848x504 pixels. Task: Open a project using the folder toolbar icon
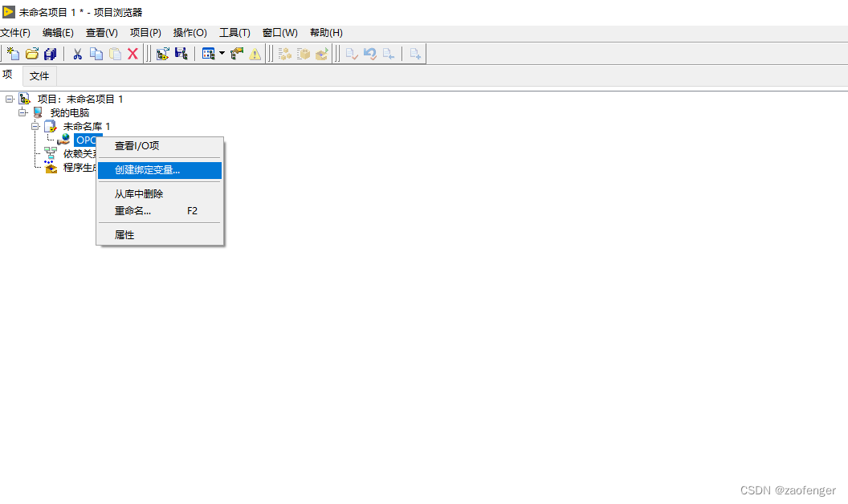click(x=31, y=53)
